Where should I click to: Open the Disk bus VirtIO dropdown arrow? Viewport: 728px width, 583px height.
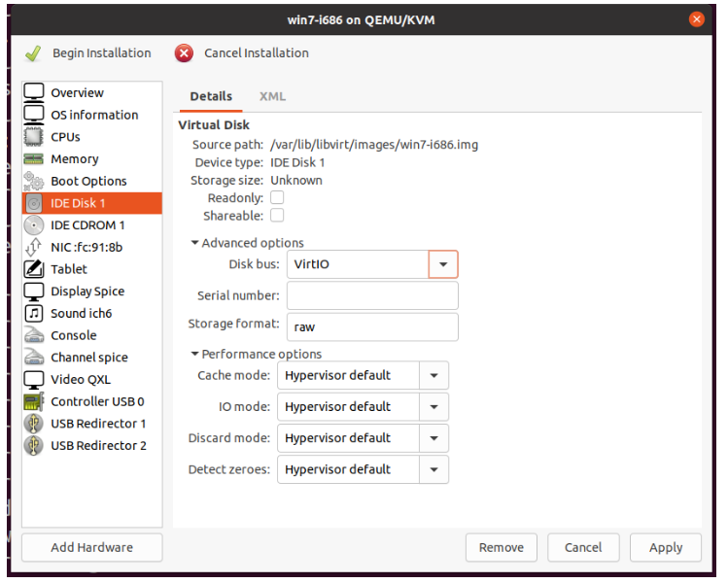point(443,264)
